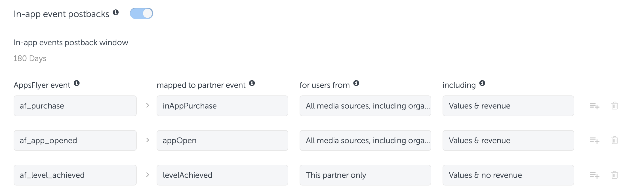Click the 180 Days postback window value
Image resolution: width=644 pixels, height=196 pixels.
30,59
